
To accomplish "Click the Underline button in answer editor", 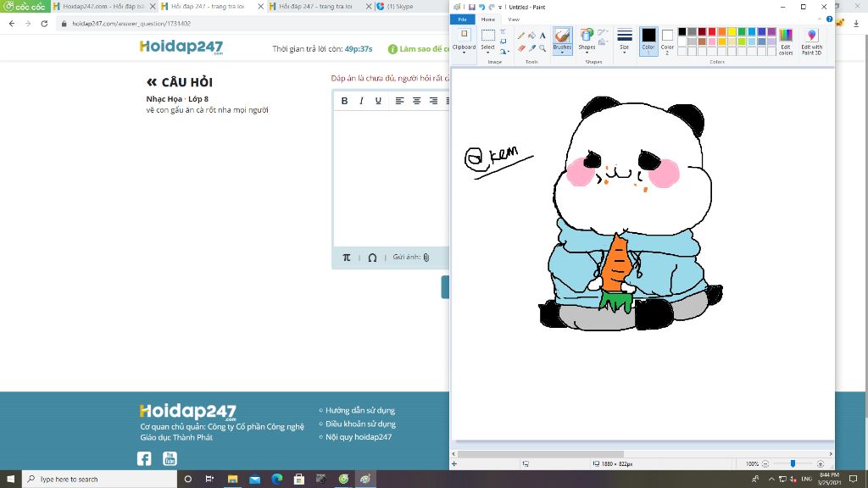I will point(378,101).
